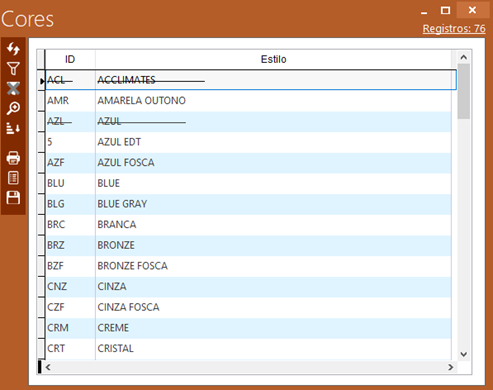Click the horizontal scrollbar right arrow
This screenshot has height=390, width=493.
tap(451, 367)
